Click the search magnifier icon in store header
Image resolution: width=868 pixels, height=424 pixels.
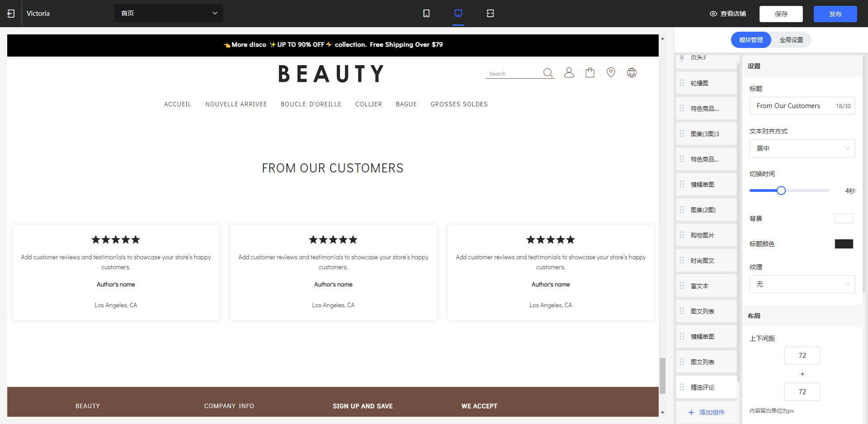coord(548,73)
